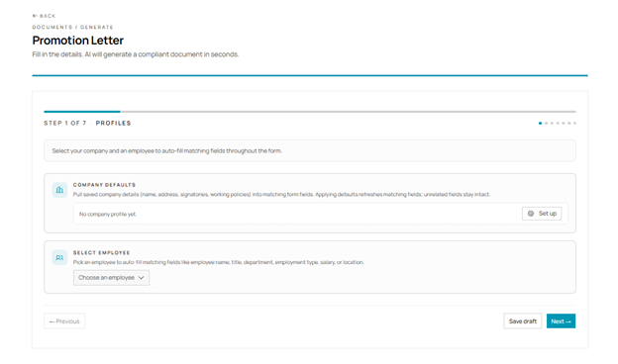Image resolution: width=618 pixels, height=364 pixels.
Task: Click the 'No company profile yet.' text
Action: [108, 214]
